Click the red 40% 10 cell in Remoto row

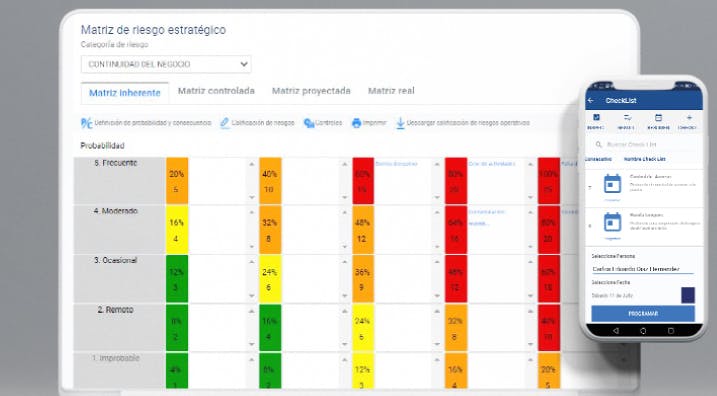point(549,328)
